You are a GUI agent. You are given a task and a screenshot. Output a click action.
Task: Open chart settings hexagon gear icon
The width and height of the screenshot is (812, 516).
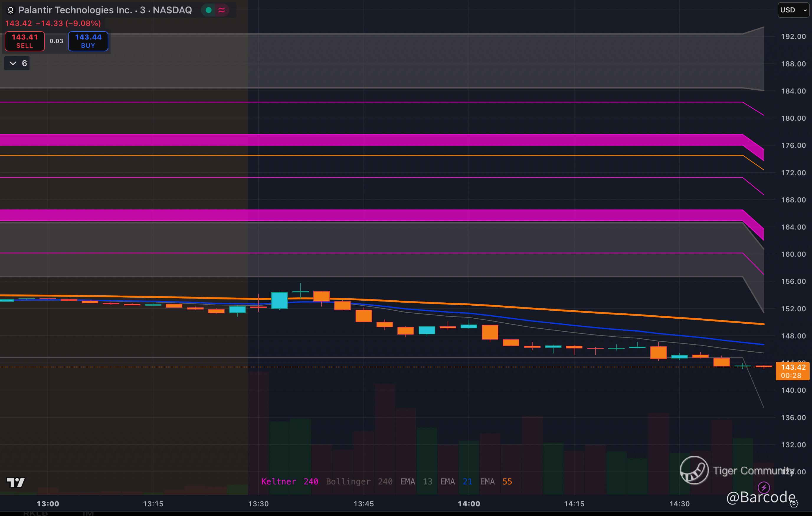(794, 504)
